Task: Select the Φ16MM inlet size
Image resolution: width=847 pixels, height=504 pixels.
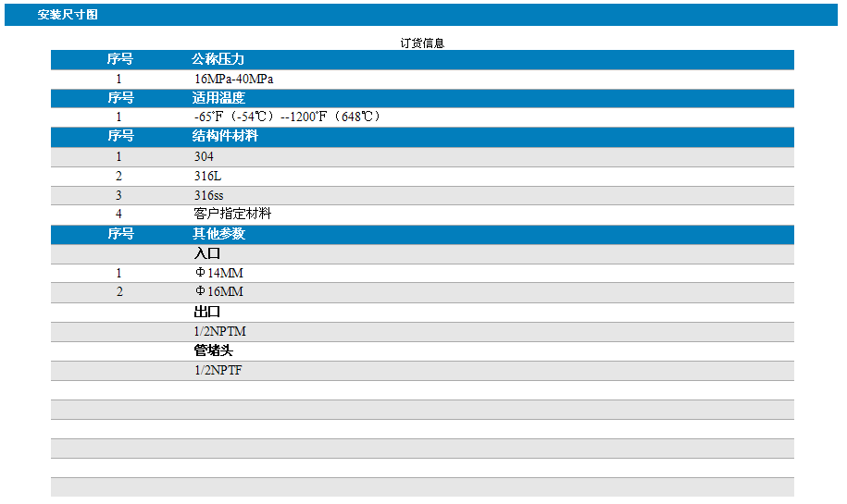Action: point(218,292)
